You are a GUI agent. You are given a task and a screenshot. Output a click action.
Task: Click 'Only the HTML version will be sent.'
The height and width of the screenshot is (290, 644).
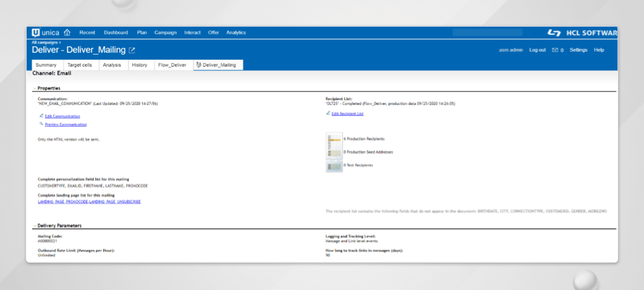(69, 139)
